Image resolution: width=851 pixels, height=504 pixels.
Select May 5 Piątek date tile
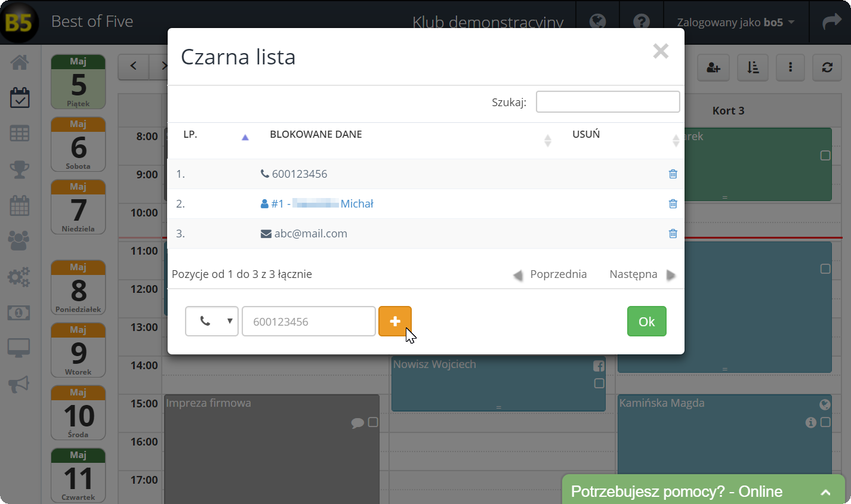point(78,82)
